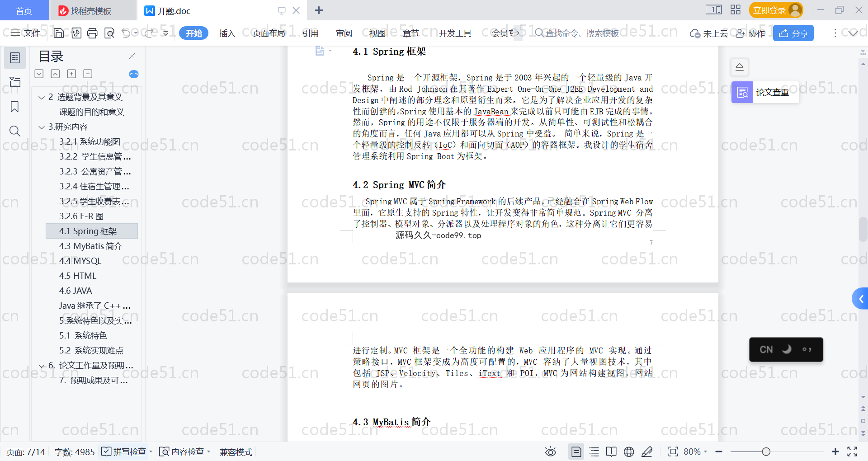Open the 拼写检查 dropdown arrow
The width and height of the screenshot is (868, 461).
pos(151,452)
